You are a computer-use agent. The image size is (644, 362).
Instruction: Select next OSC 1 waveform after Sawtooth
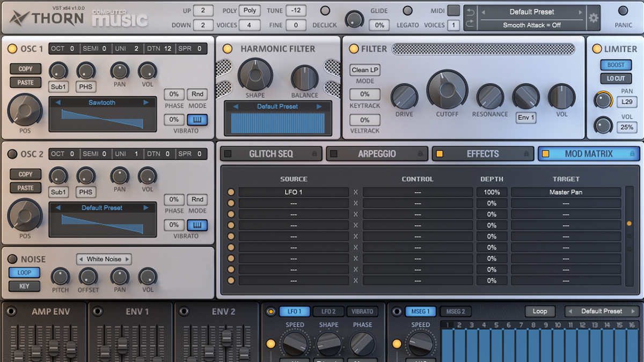146,102
